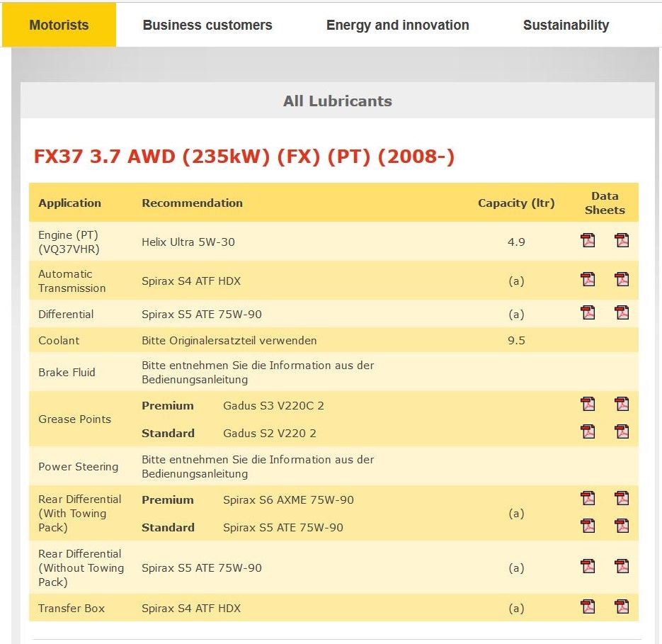The height and width of the screenshot is (644, 662).
Task: Open first PDF icon for towing pack Standard Spirax S5
Action: pyautogui.click(x=588, y=526)
